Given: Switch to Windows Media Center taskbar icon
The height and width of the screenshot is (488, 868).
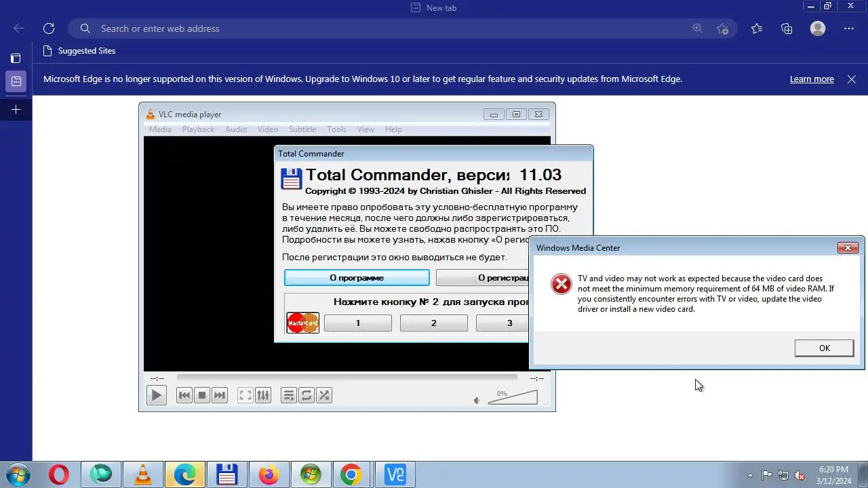Looking at the screenshot, I should point(311,474).
